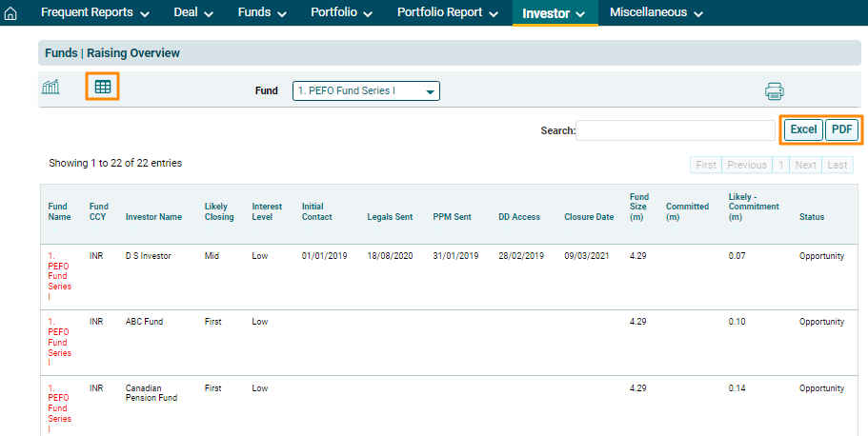Open the Investor menu tab
Viewport: 868px width, 436px height.
click(x=554, y=13)
